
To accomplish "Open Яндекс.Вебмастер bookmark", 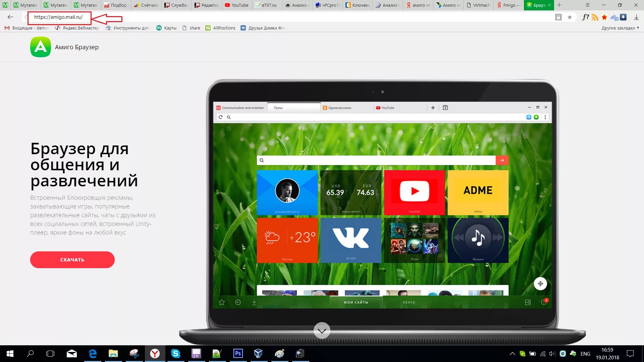I will click(x=77, y=28).
